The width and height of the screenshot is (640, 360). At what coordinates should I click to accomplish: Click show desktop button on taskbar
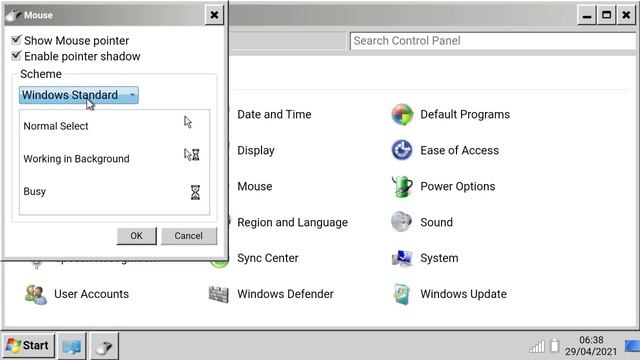pos(632,345)
